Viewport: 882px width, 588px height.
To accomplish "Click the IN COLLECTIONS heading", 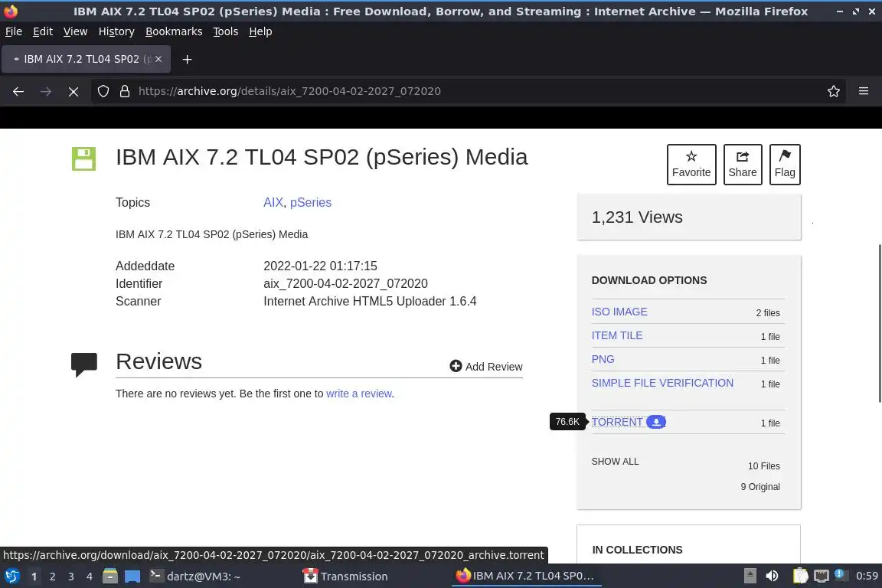I will [637, 550].
